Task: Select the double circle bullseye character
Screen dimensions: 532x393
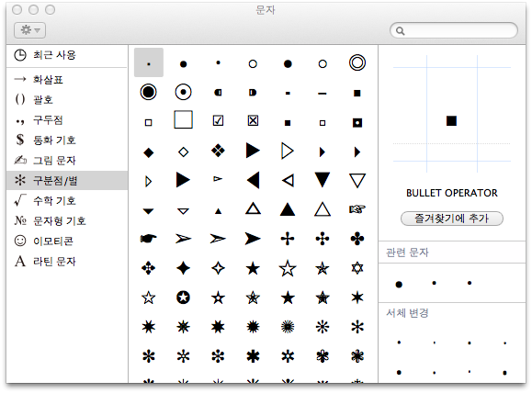Action: [357, 62]
